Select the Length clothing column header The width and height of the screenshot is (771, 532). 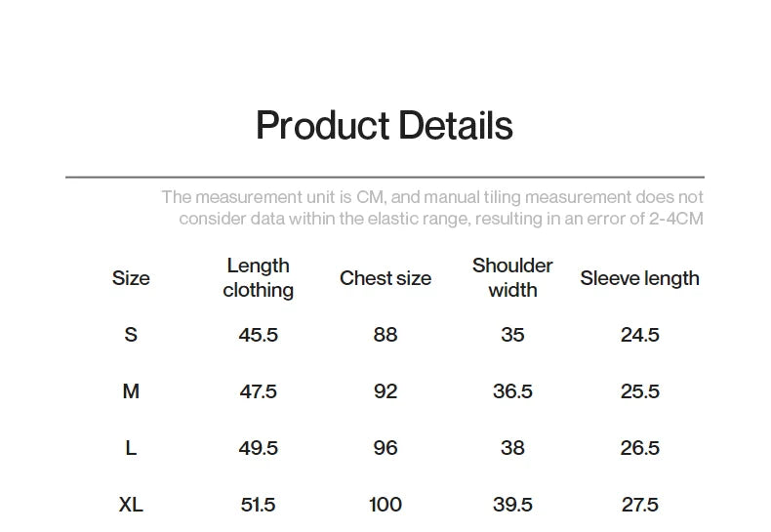coord(258,278)
